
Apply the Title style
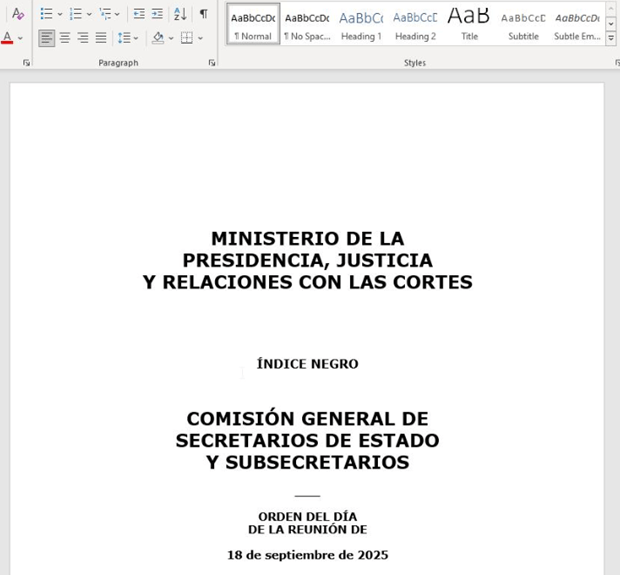click(469, 24)
